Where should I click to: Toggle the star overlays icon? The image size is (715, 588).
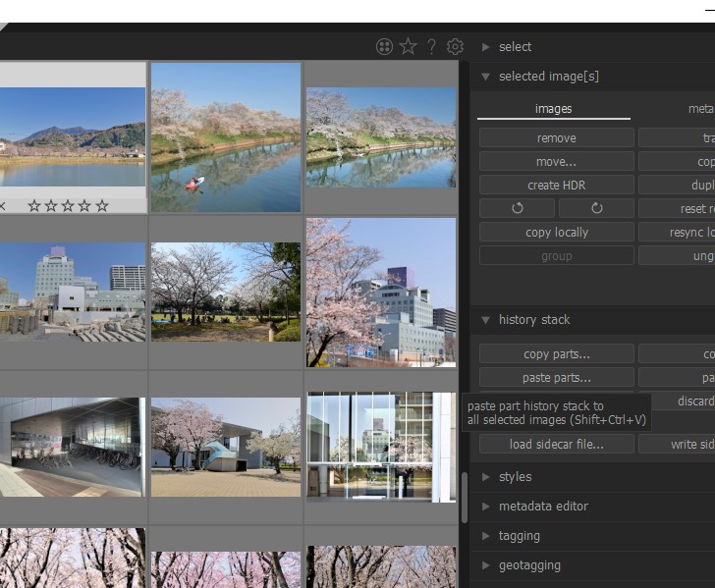pyautogui.click(x=408, y=47)
